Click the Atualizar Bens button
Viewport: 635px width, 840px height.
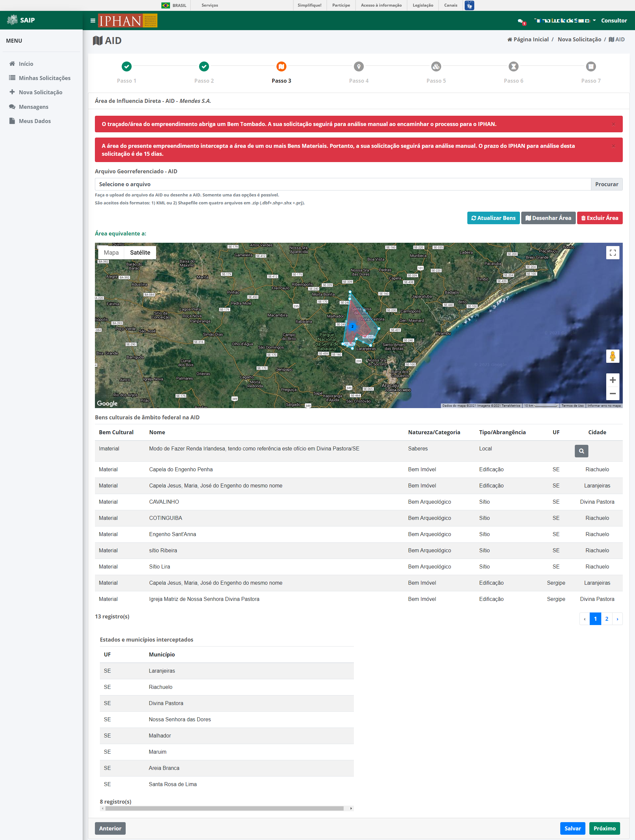pyautogui.click(x=493, y=218)
